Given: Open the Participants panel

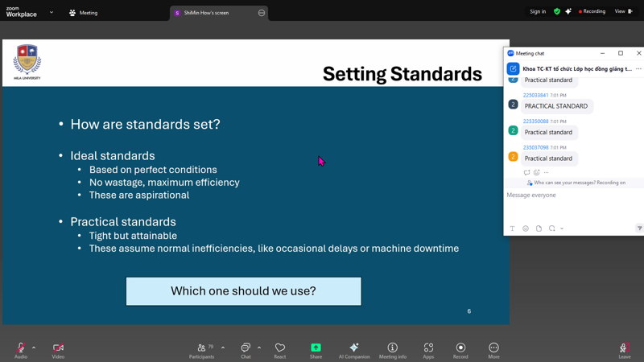Looking at the screenshot, I should pos(201,348).
